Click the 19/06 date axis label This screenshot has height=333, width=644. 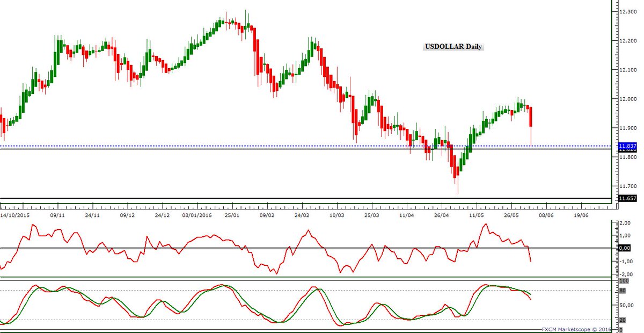pos(581,214)
